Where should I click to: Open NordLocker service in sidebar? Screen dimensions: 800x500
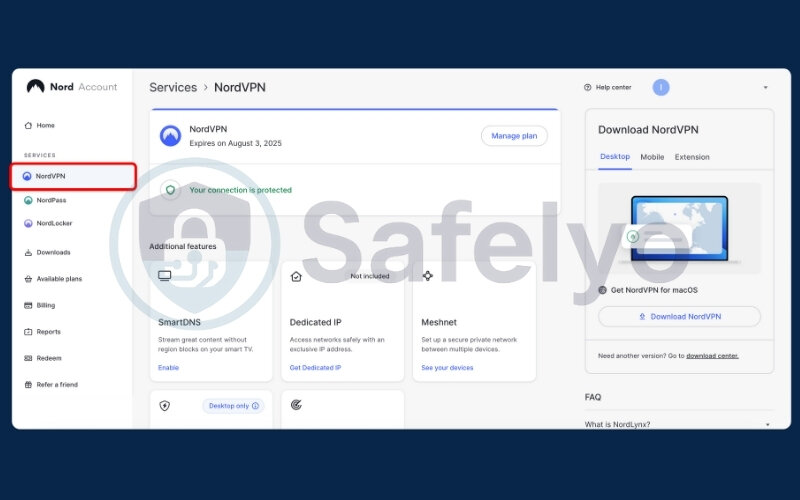(x=54, y=223)
